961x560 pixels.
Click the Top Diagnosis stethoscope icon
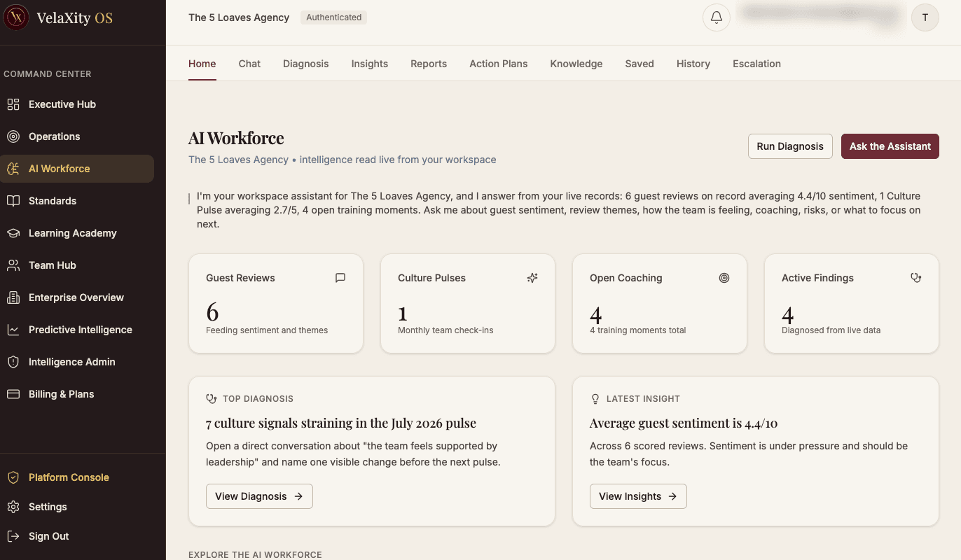coord(212,398)
